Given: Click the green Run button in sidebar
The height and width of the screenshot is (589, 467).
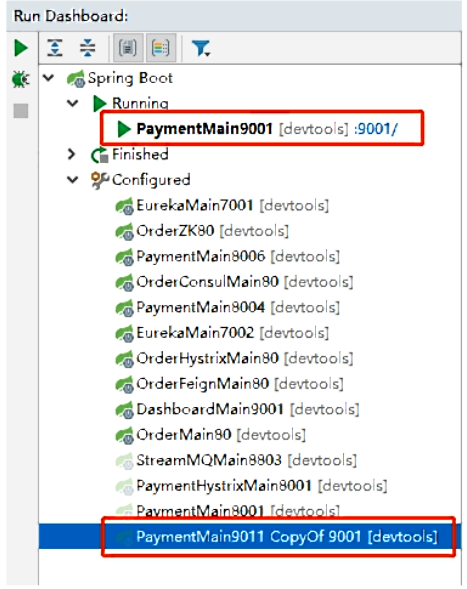Looking at the screenshot, I should point(21,48).
